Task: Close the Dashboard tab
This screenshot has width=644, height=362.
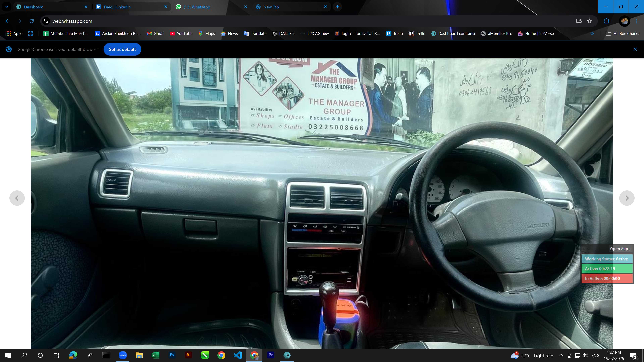Action: (x=86, y=7)
